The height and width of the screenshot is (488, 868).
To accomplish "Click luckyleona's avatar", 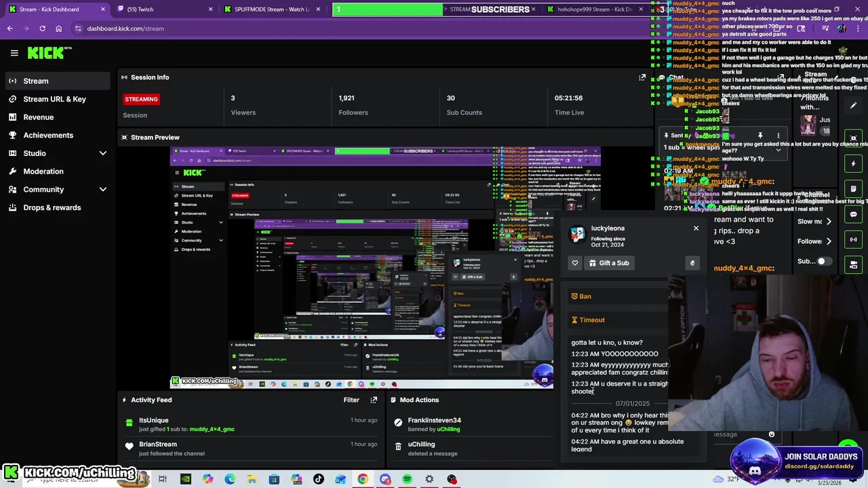I will [578, 235].
